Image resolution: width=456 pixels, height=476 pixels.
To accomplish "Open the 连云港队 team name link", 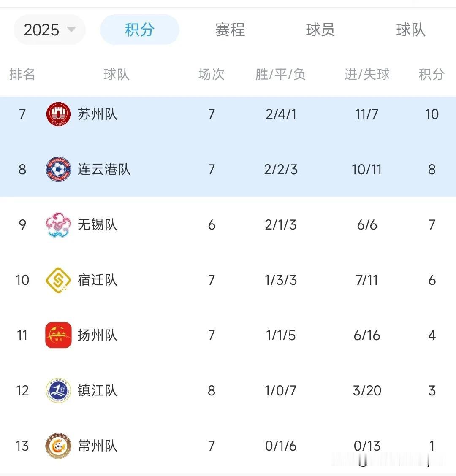I will [104, 169].
